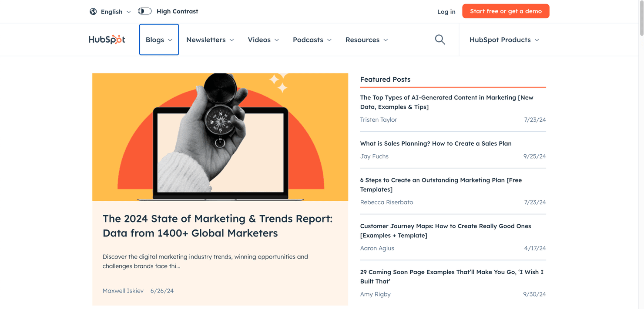Click the 9/25/24 date

click(x=534, y=156)
